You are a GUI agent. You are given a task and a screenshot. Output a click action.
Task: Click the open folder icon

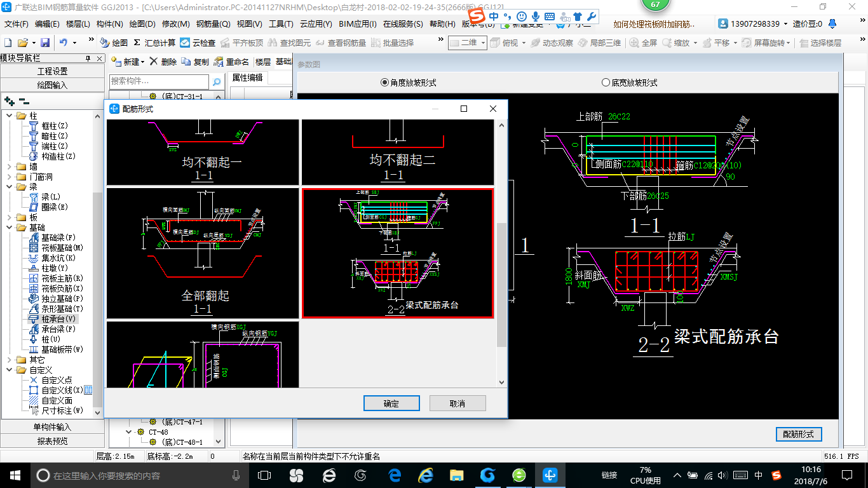[x=22, y=43]
